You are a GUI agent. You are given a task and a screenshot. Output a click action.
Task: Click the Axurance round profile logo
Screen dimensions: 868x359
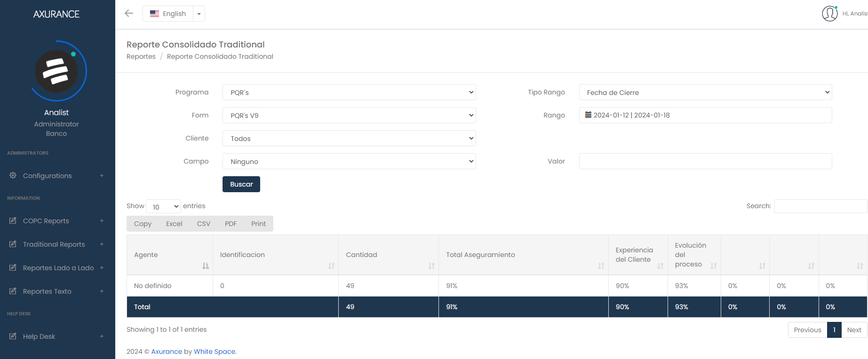(57, 71)
